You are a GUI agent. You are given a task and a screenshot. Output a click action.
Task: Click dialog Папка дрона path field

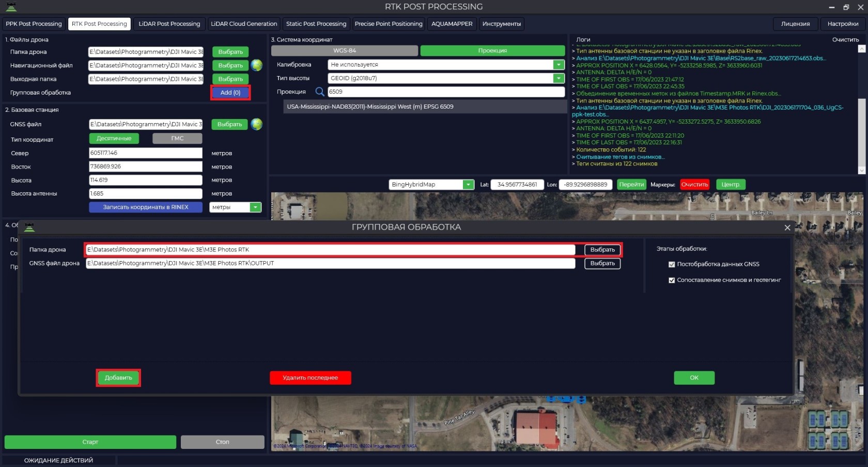pos(331,250)
